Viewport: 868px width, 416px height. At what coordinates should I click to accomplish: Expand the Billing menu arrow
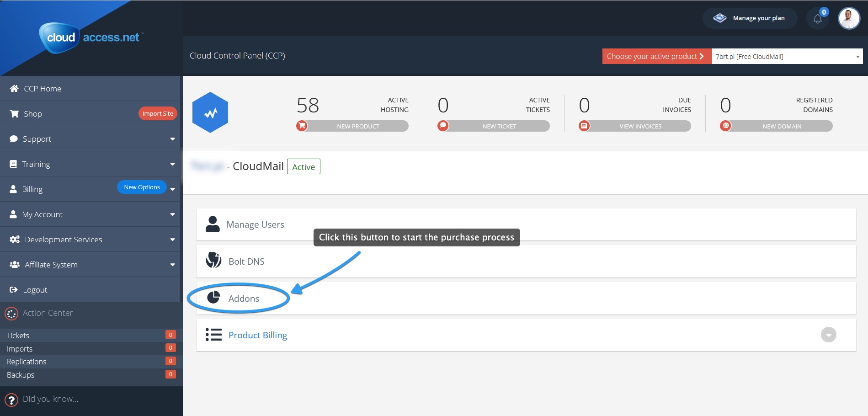(172, 189)
